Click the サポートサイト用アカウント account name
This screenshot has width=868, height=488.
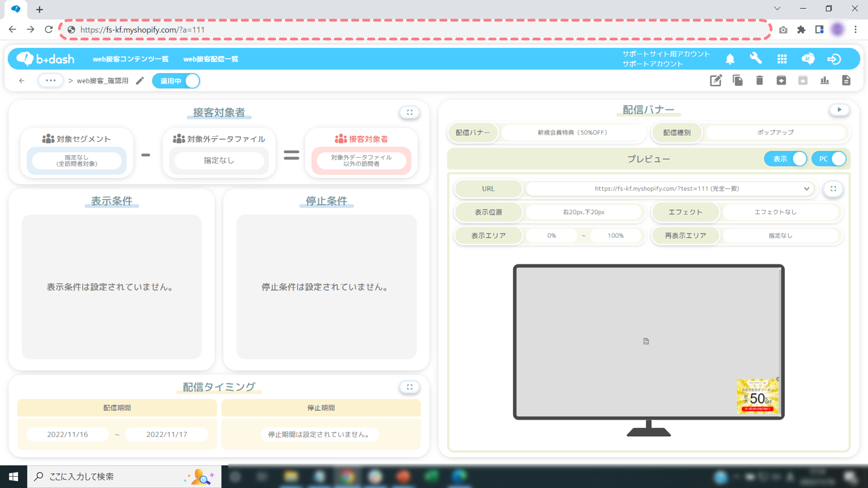[x=666, y=54]
